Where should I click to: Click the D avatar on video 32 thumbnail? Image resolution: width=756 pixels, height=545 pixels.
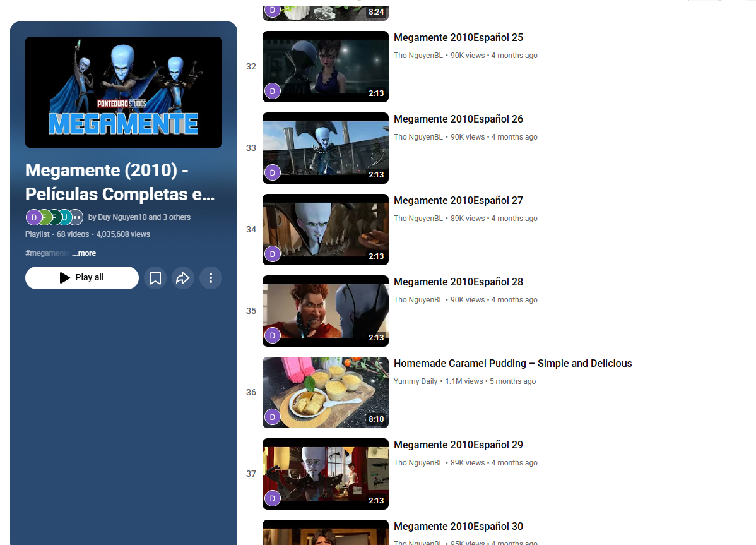coord(273,91)
